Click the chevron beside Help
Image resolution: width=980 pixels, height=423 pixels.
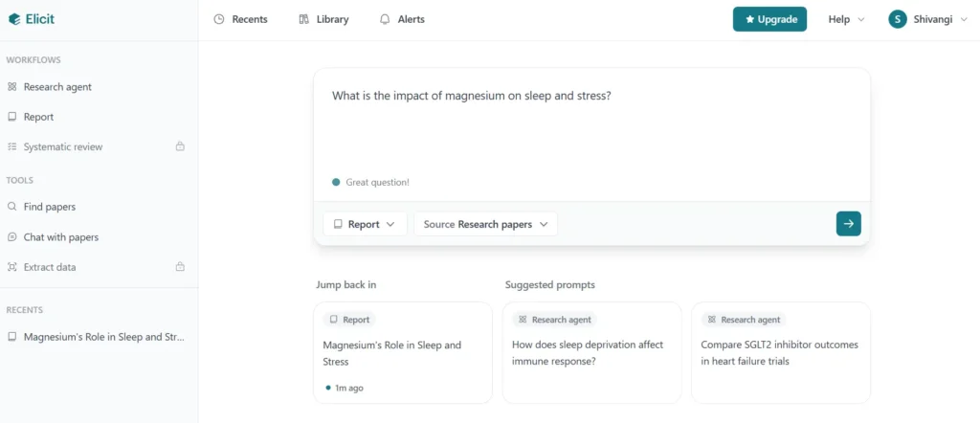tap(861, 19)
